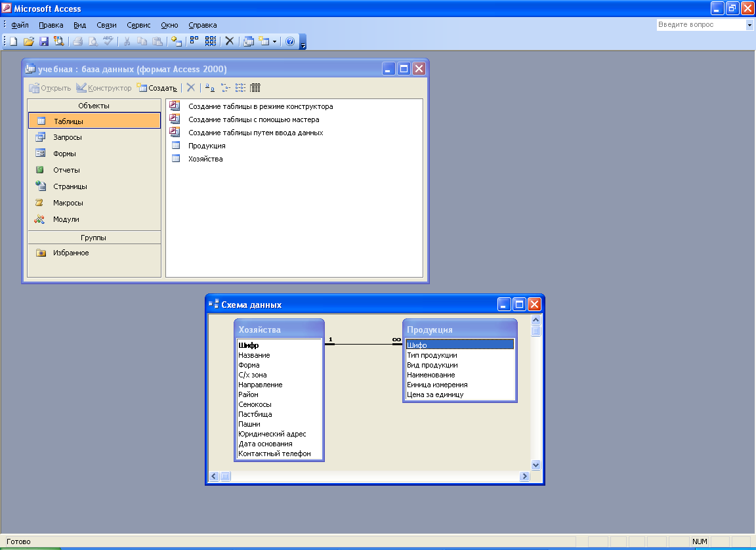Open the Файл menu
Viewport: 756px width, 550px height.
[20, 25]
